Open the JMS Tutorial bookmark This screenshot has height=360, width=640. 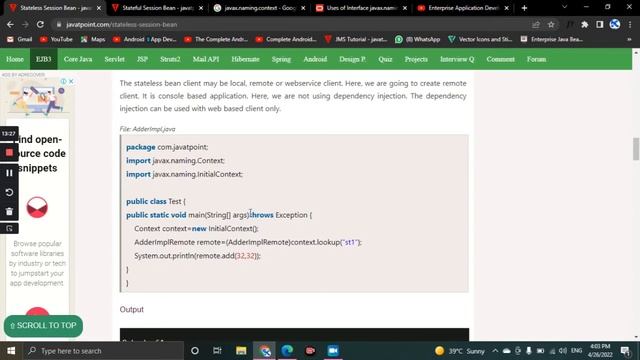tap(356, 39)
